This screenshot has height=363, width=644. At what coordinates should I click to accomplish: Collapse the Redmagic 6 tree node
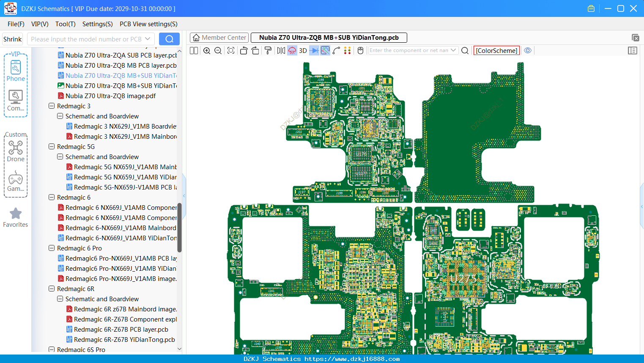click(52, 197)
